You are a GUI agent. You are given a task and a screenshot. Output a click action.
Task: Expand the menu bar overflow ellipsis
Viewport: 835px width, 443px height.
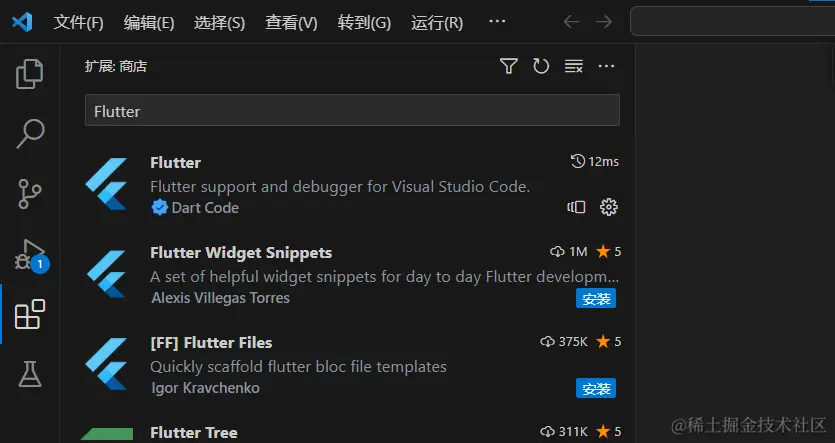click(x=497, y=21)
